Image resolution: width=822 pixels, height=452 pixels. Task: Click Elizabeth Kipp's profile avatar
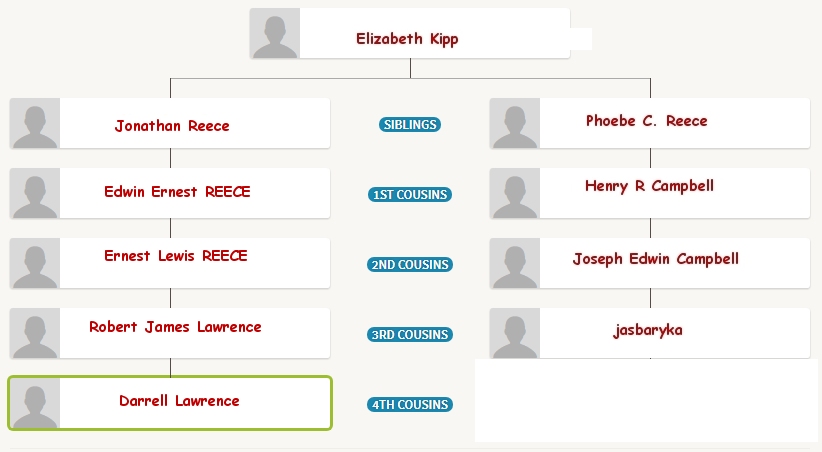275,33
